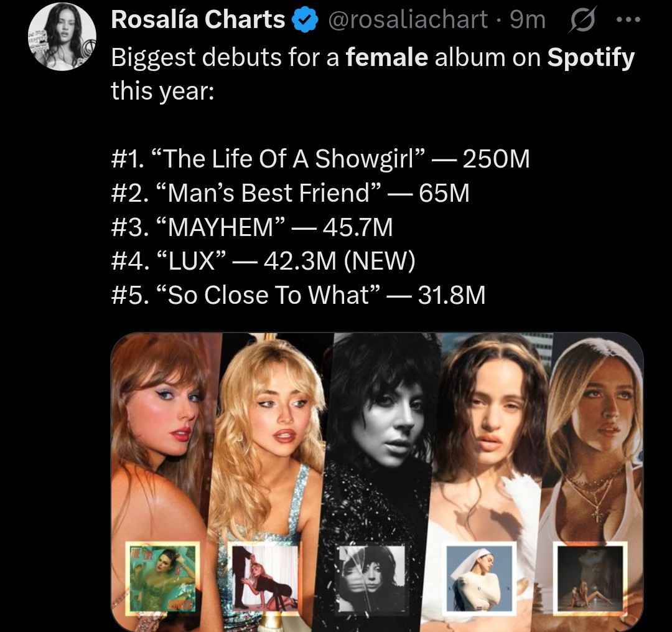Open the green-toned album cover thumbnail

tap(162, 577)
